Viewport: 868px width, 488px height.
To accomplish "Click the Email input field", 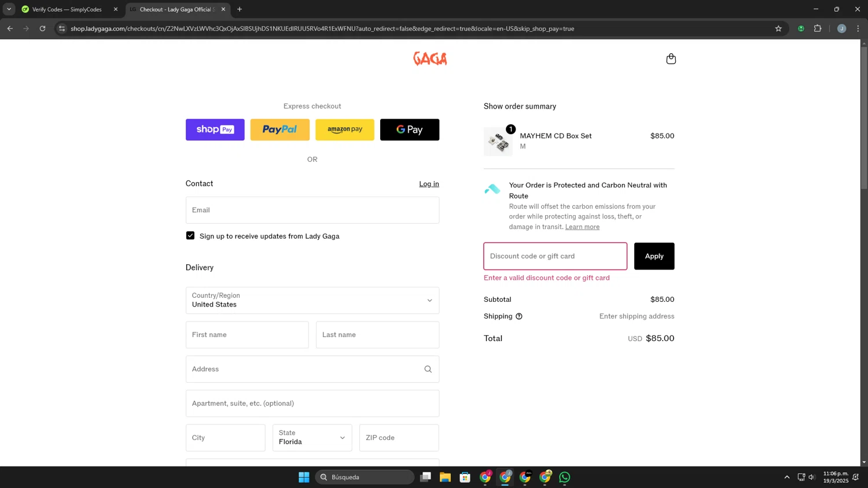I will [x=312, y=210].
